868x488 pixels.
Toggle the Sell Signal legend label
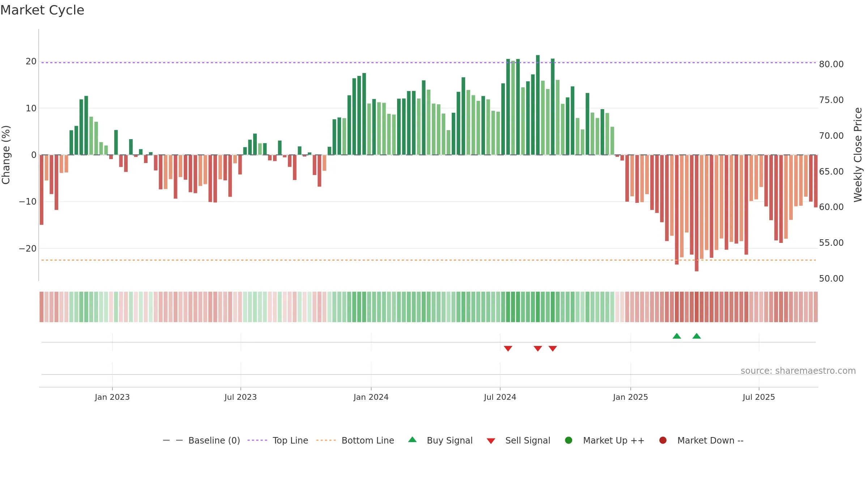528,441
